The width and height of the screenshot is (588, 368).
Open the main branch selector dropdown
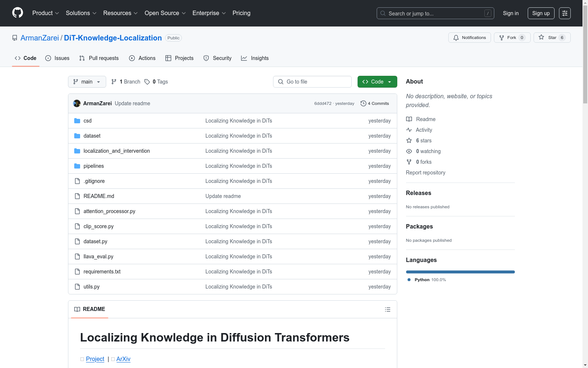(87, 82)
